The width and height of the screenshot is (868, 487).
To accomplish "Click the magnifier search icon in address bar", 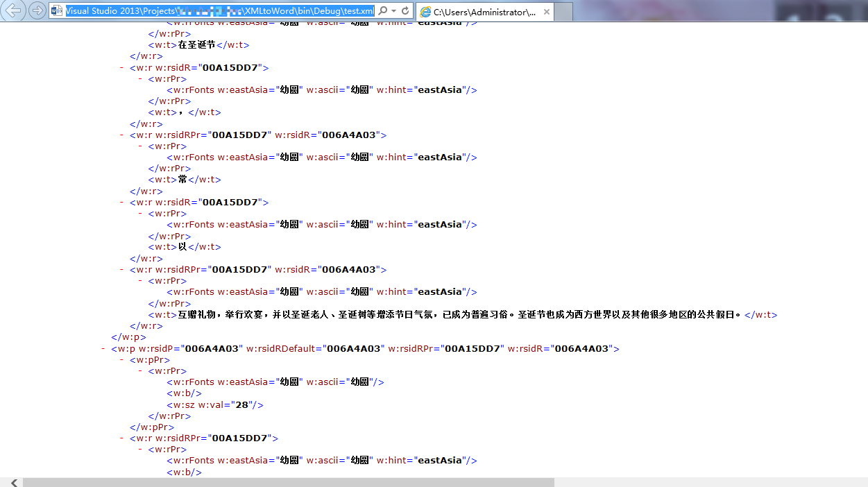I will tap(383, 11).
